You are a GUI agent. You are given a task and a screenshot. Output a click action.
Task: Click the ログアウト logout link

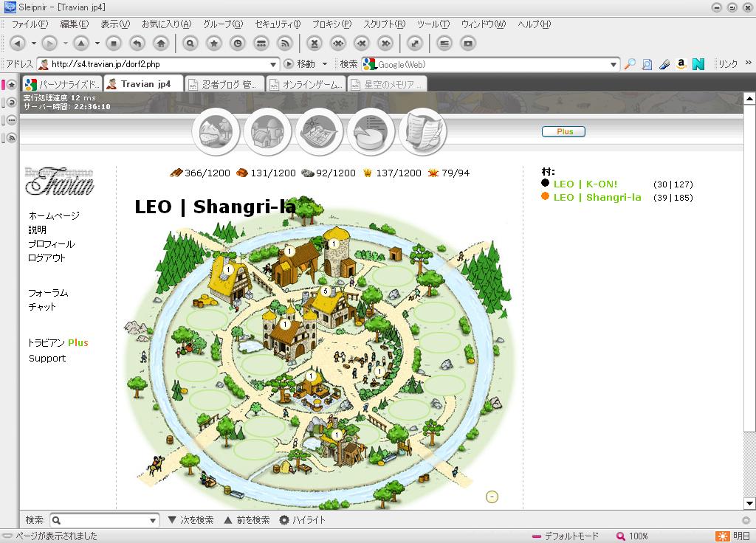coord(47,257)
